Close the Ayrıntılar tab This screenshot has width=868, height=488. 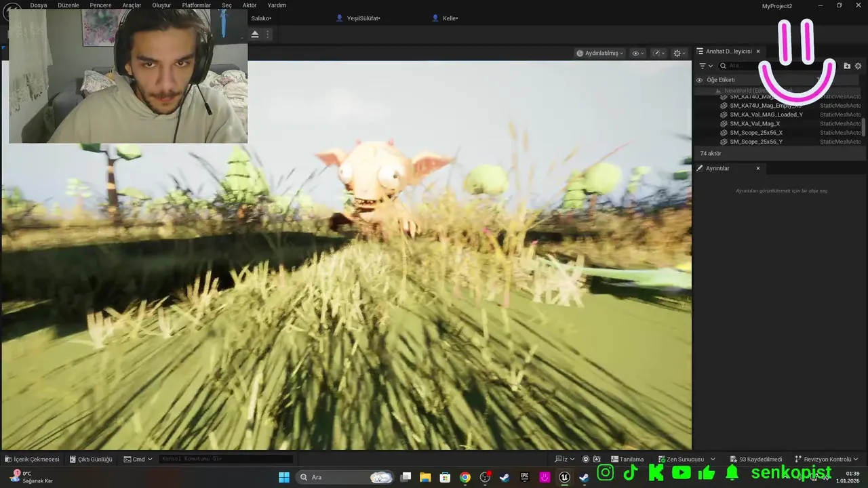758,168
